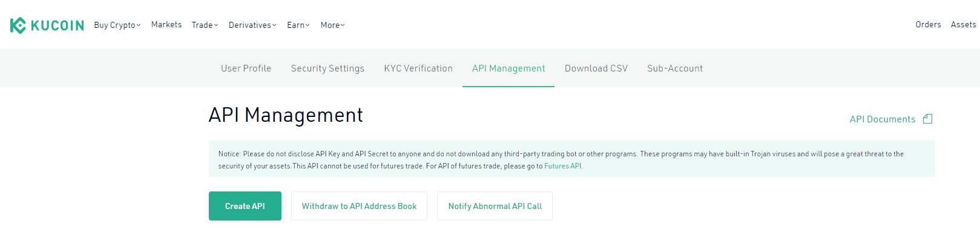Click the API Documents file icon
This screenshot has height=229, width=980.
[927, 119]
